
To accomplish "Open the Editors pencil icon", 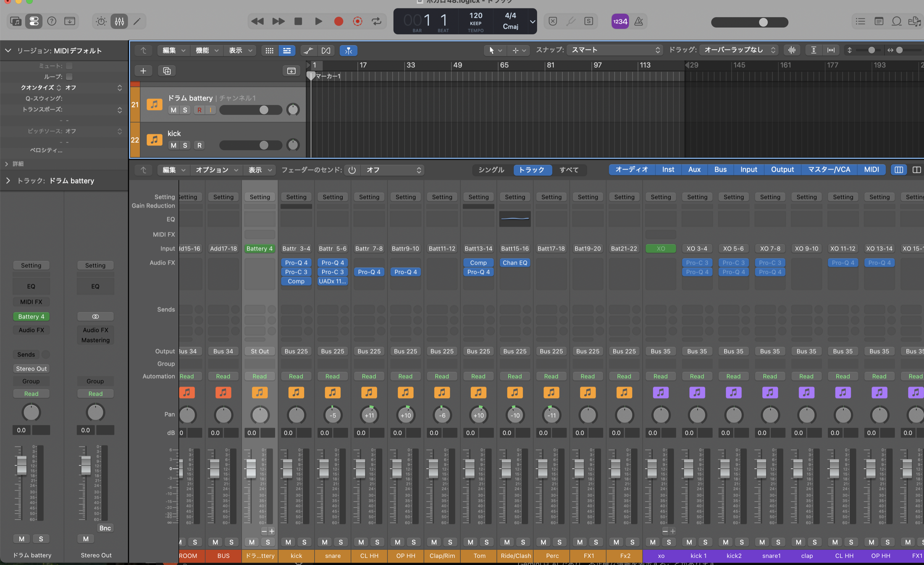I will pyautogui.click(x=137, y=21).
